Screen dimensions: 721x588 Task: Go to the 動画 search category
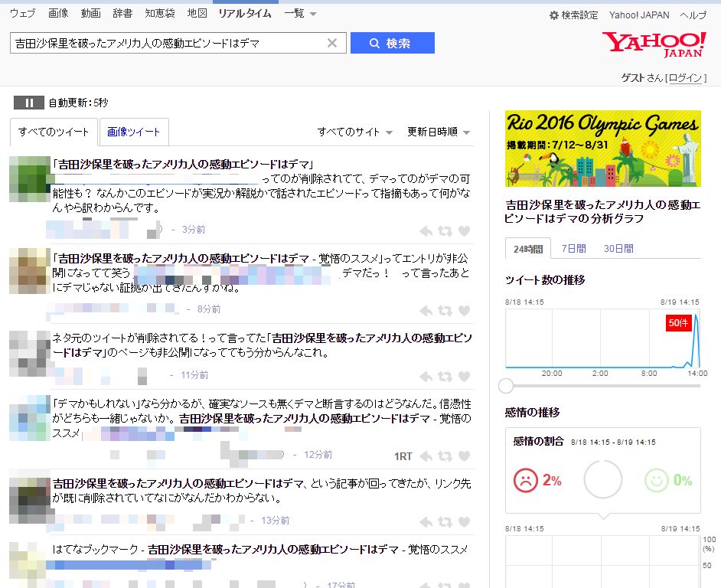90,13
